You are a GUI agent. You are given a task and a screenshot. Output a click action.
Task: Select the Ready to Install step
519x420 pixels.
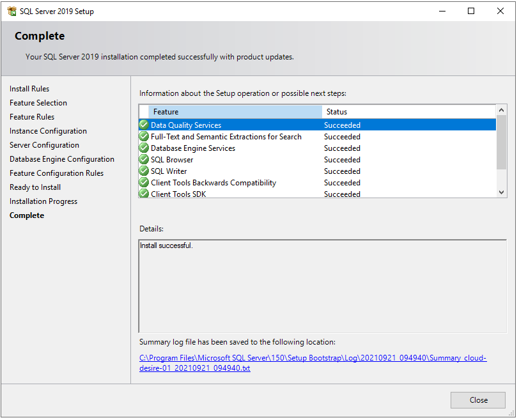click(35, 187)
